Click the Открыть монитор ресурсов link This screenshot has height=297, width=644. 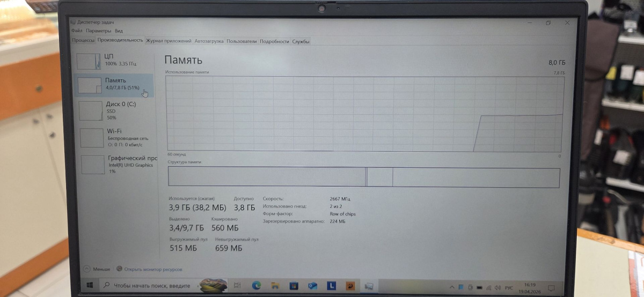click(x=153, y=269)
